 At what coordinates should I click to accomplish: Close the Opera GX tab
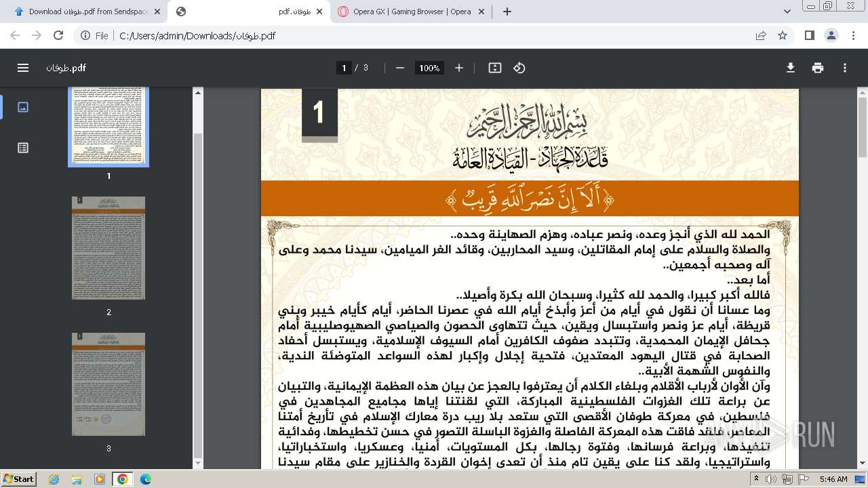click(x=482, y=12)
